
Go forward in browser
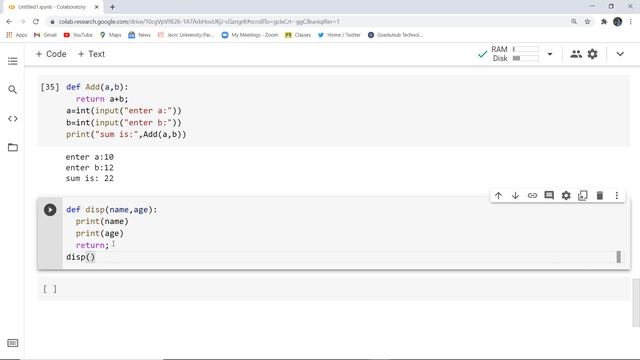(22, 22)
